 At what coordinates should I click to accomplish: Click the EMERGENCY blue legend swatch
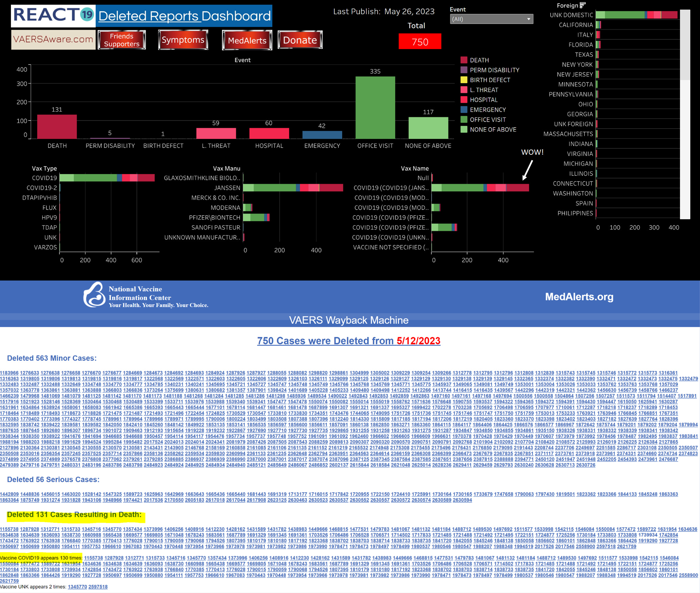click(464, 110)
